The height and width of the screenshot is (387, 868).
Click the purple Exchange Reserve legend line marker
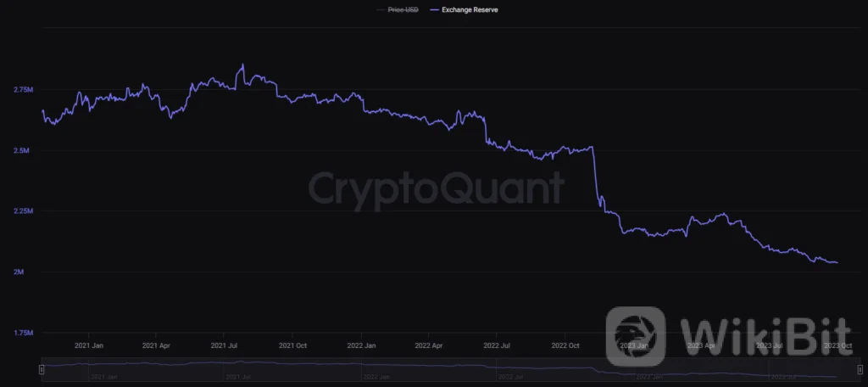pos(434,9)
